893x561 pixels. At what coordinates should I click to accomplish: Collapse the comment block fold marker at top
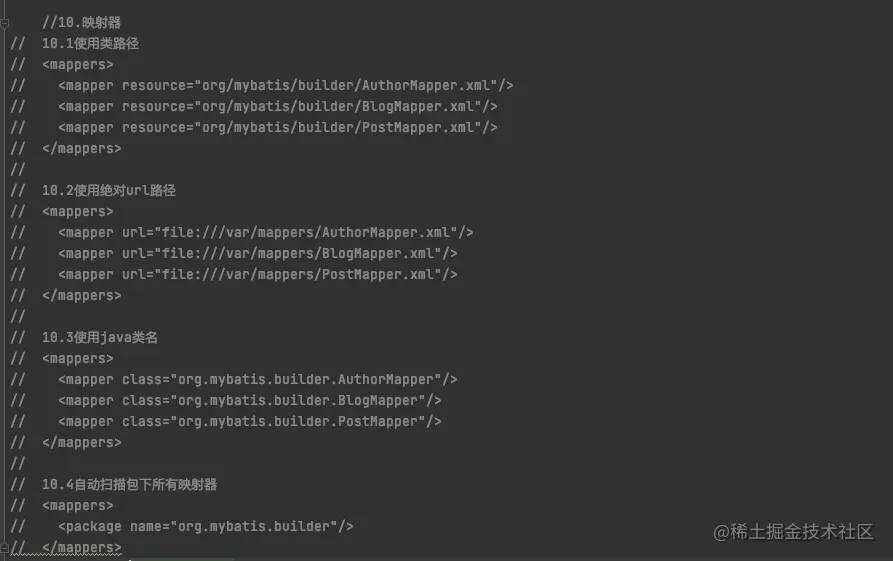click(4, 23)
